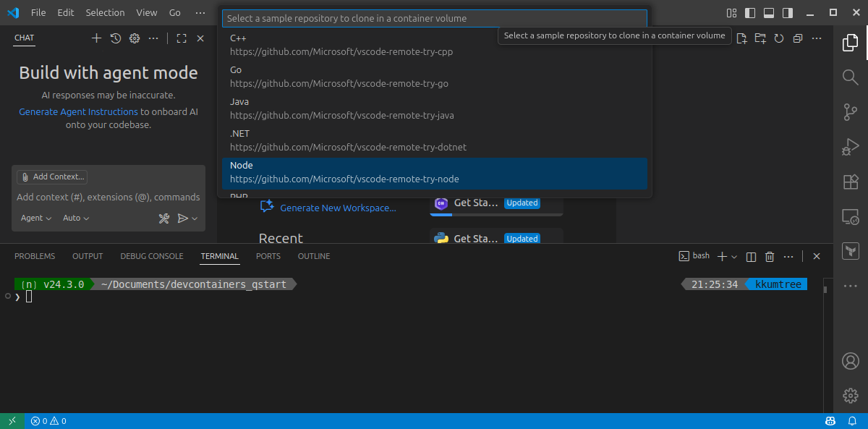This screenshot has height=429, width=868.
Task: Close the terminal panel
Action: pyautogui.click(x=817, y=256)
